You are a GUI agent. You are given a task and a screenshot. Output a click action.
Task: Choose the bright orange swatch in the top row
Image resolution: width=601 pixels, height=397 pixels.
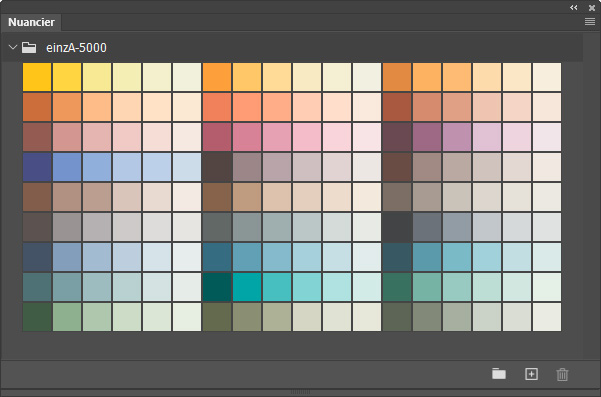(217, 77)
